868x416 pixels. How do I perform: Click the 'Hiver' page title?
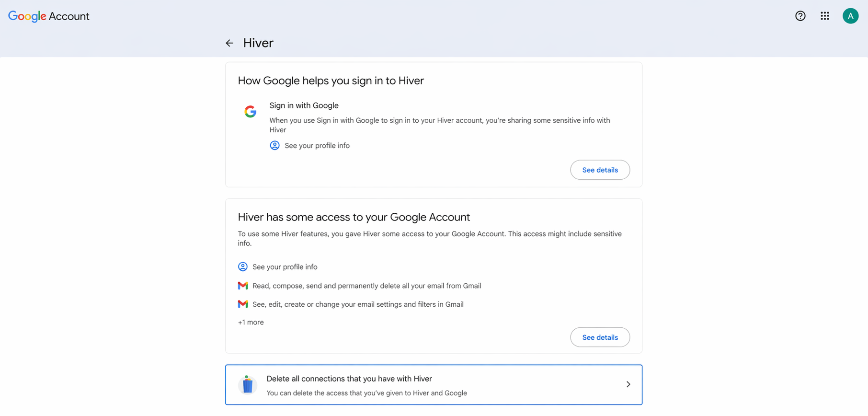tap(258, 43)
